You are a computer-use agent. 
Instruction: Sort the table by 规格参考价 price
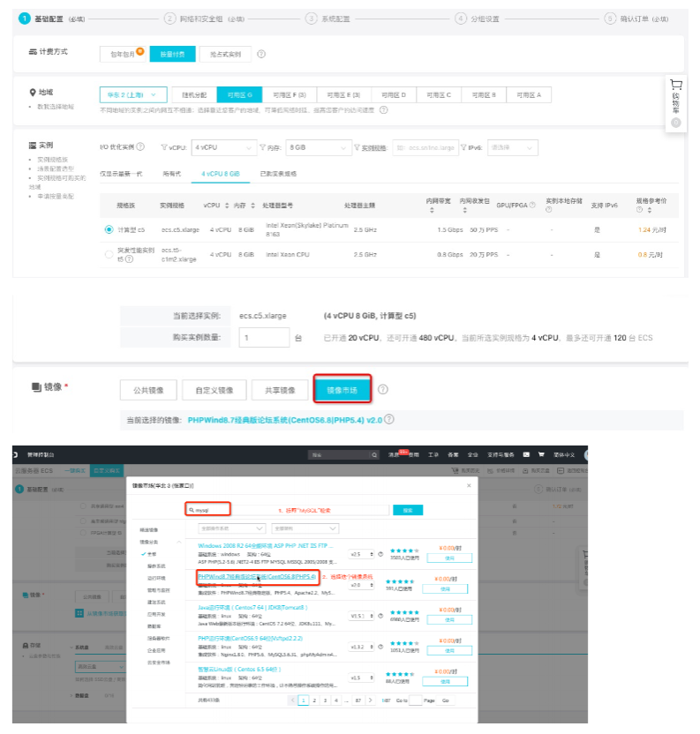pyautogui.click(x=650, y=210)
